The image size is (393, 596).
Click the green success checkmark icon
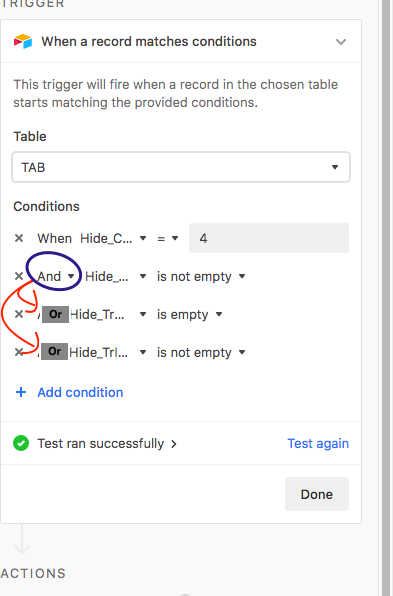click(x=21, y=443)
